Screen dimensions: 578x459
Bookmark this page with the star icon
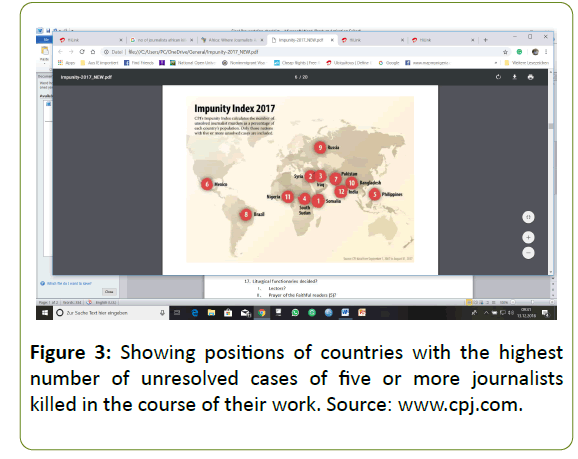click(x=505, y=52)
